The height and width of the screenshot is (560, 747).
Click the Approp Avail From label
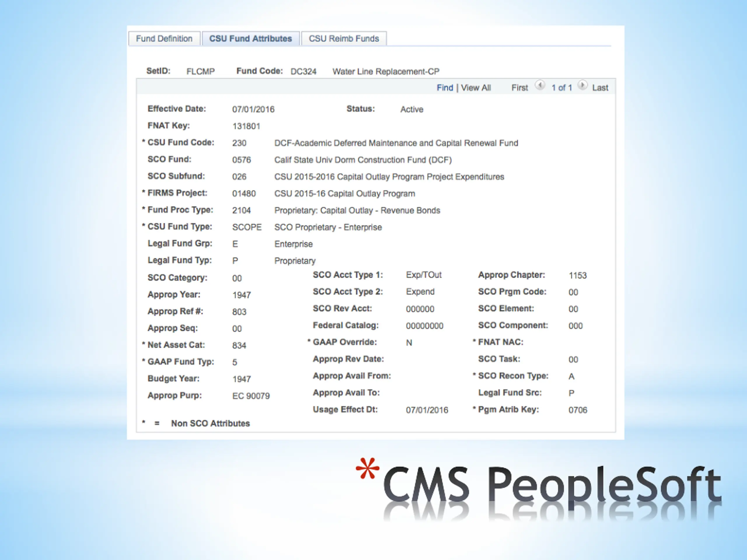[x=352, y=376]
